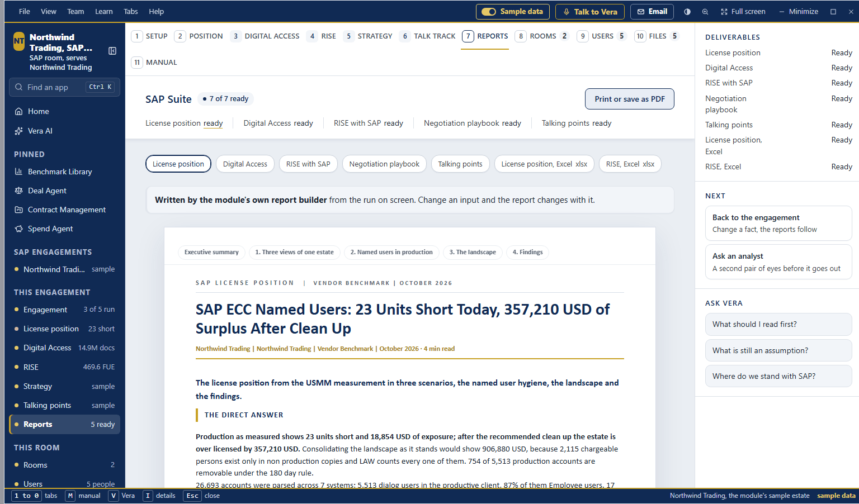The height and width of the screenshot is (504, 859).
Task: Select the RISE, Excel xlsx report pill
Action: pyautogui.click(x=630, y=164)
